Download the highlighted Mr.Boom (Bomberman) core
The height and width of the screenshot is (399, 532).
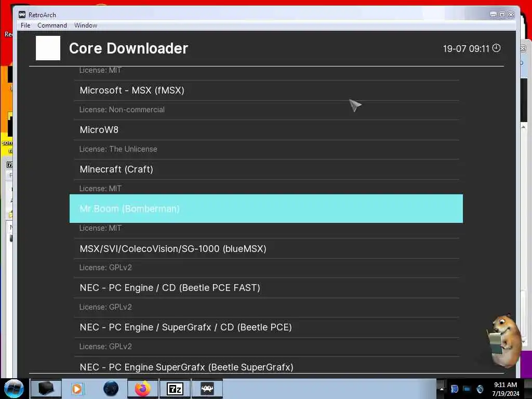(266, 209)
